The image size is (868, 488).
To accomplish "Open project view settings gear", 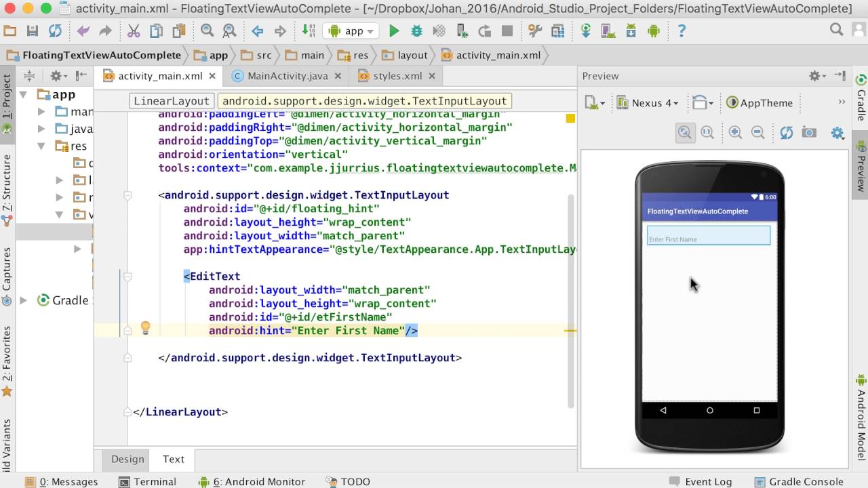I will pyautogui.click(x=58, y=76).
